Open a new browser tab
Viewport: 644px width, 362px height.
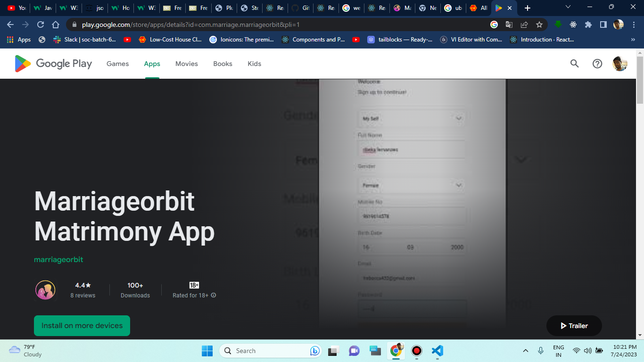tap(528, 8)
